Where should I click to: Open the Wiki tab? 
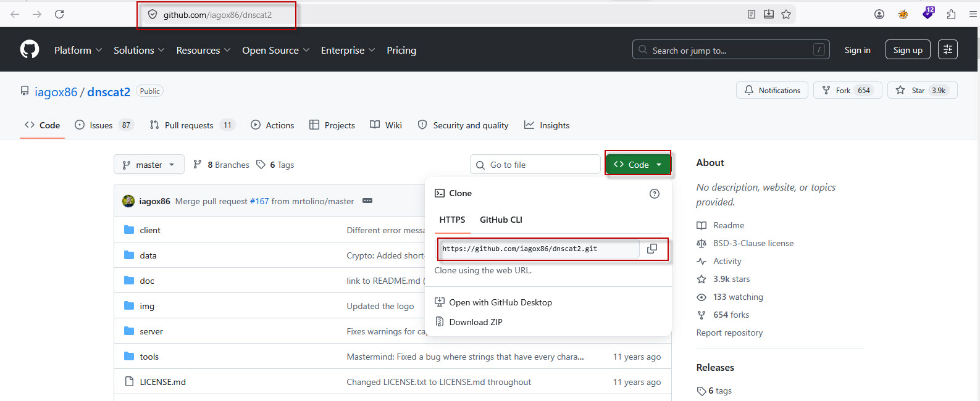click(x=386, y=125)
